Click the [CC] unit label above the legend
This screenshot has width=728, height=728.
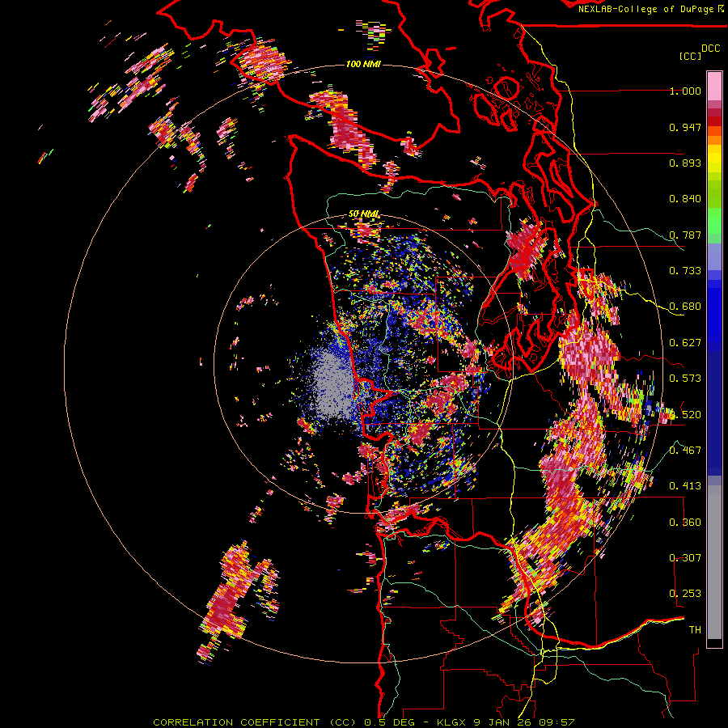(x=691, y=56)
